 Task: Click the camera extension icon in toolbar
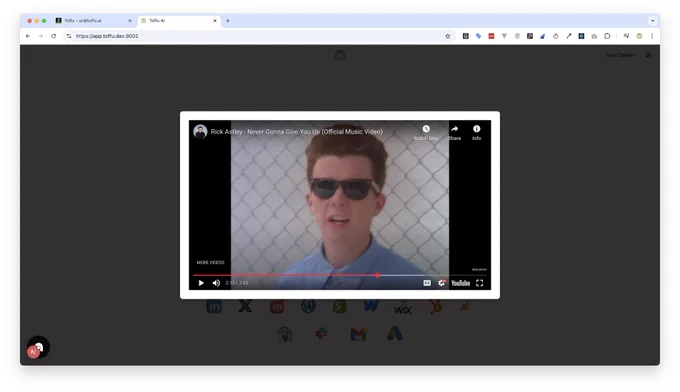pyautogui.click(x=594, y=36)
